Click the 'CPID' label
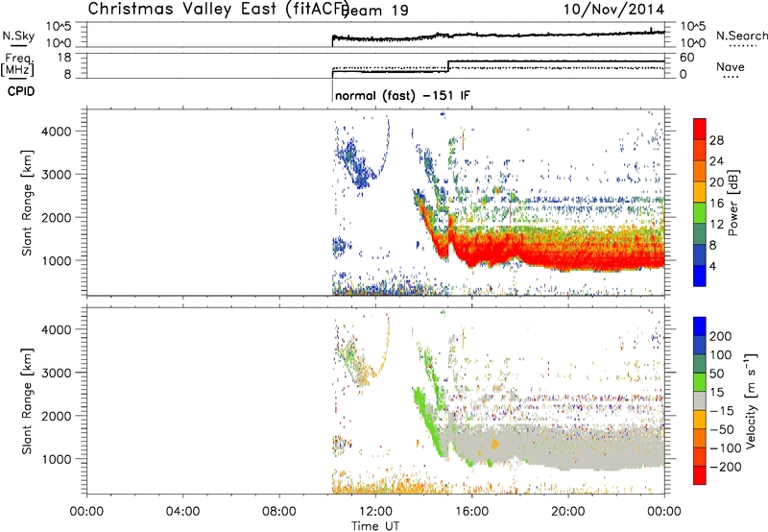This screenshot has width=768, height=532. 21,91
